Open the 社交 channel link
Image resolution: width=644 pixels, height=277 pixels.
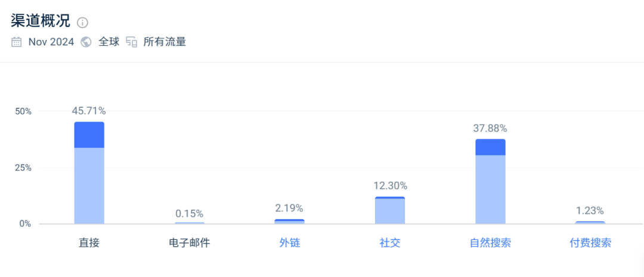(390, 243)
